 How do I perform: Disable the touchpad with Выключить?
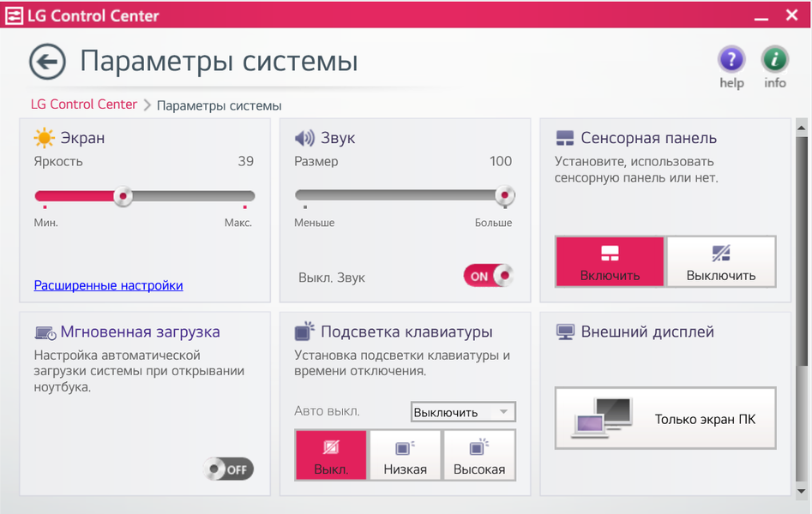pyautogui.click(x=721, y=261)
